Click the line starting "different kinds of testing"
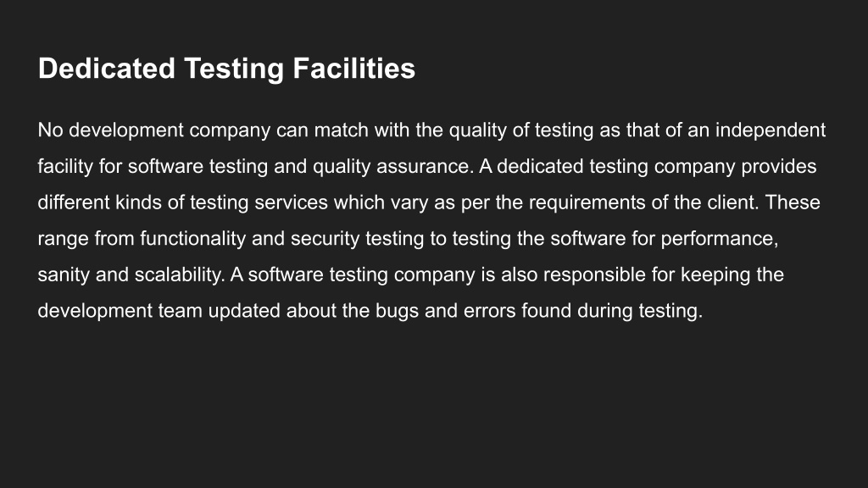The height and width of the screenshot is (488, 868). pyautogui.click(x=429, y=203)
